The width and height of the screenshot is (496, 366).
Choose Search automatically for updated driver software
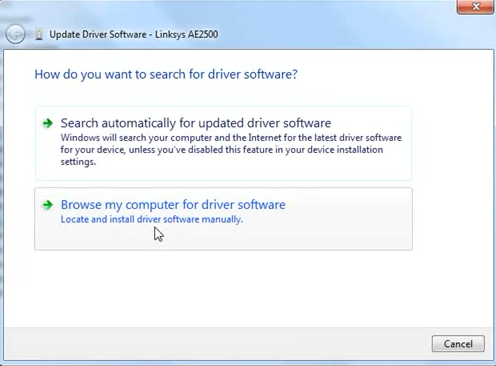223,144
